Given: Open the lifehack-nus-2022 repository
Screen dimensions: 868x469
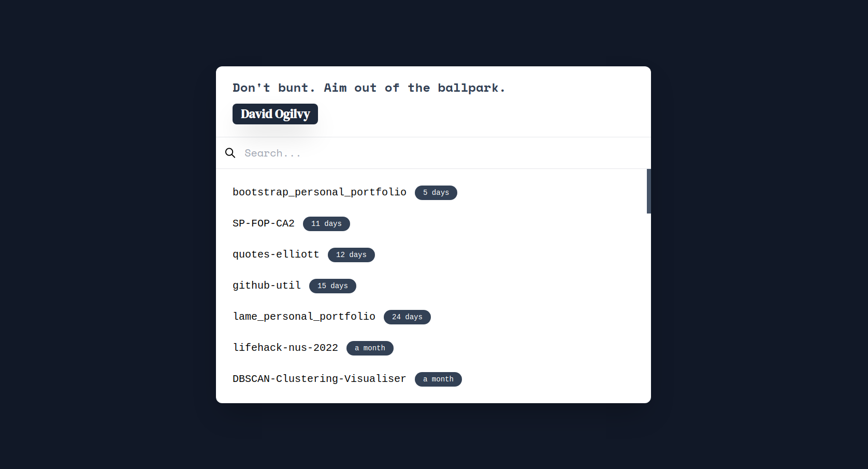Looking at the screenshot, I should (x=285, y=348).
